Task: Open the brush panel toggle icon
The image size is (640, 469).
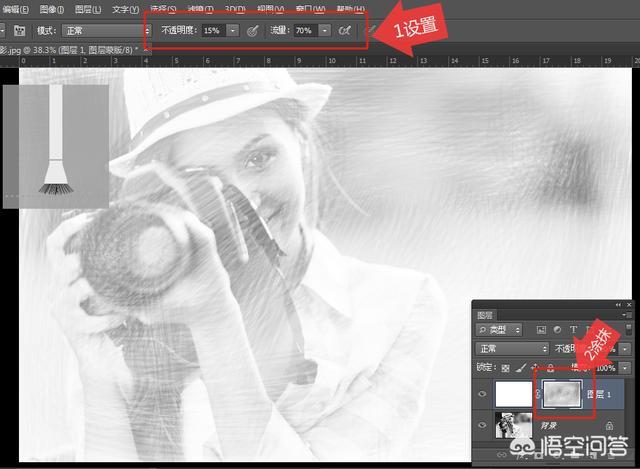Action: pos(20,31)
